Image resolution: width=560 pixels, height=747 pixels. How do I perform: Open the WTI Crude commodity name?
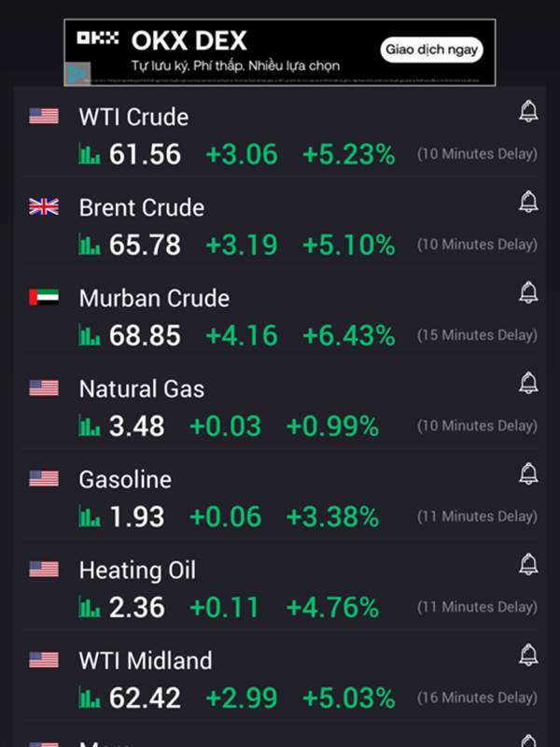133,117
